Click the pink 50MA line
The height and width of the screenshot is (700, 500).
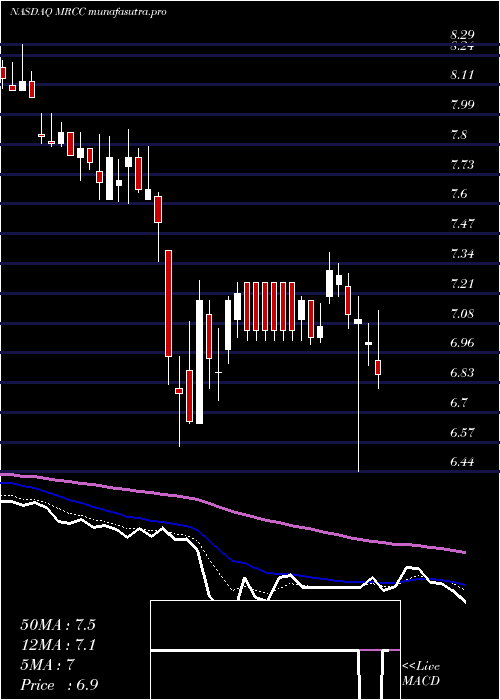click(232, 512)
